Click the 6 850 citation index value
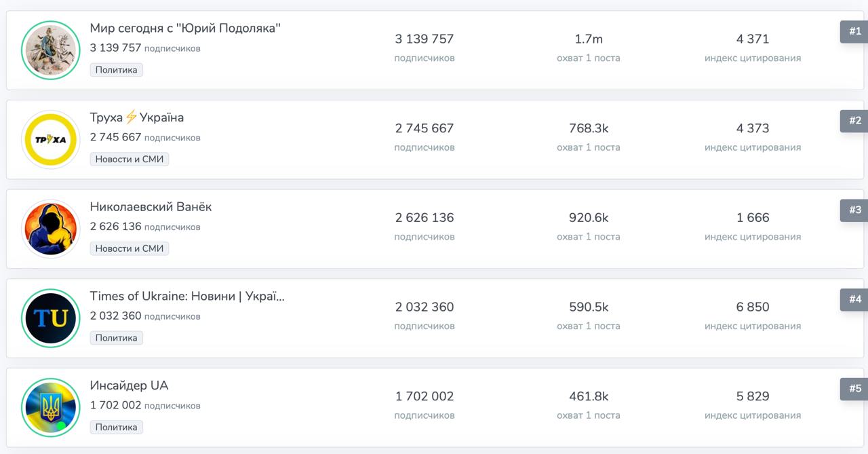Image resolution: width=868 pixels, height=454 pixels. 753,307
